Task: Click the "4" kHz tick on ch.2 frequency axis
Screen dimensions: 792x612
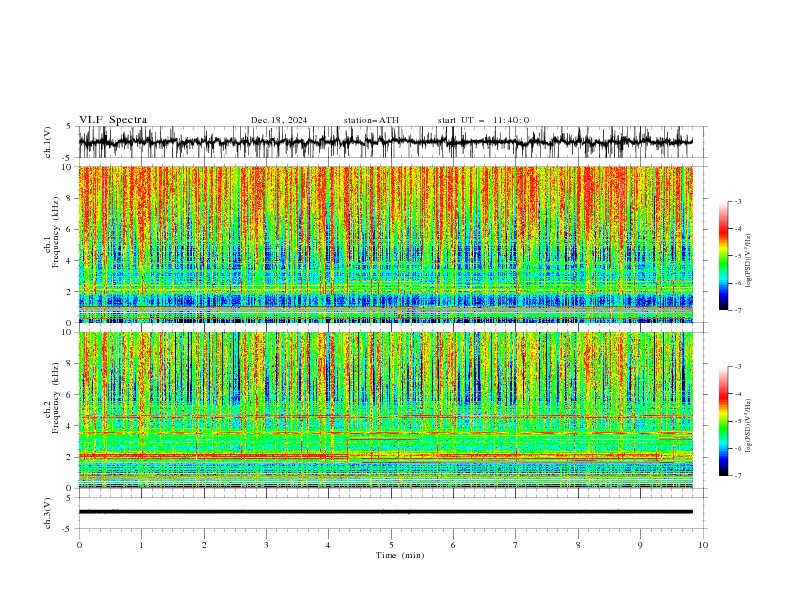Action: click(71, 426)
